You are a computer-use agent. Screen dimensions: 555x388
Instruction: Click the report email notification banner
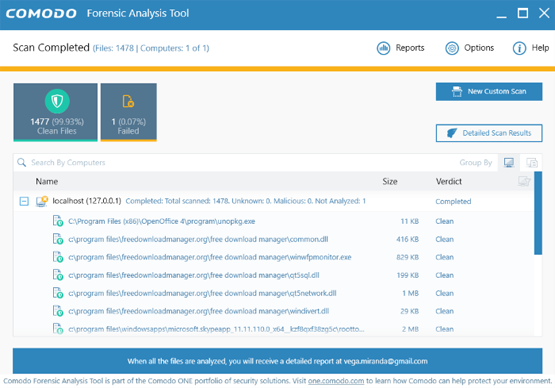pos(278,361)
